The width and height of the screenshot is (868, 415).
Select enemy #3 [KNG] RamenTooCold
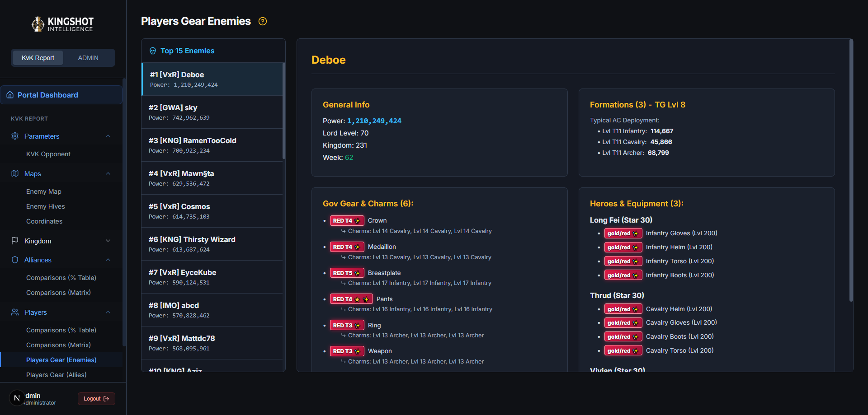pyautogui.click(x=212, y=145)
